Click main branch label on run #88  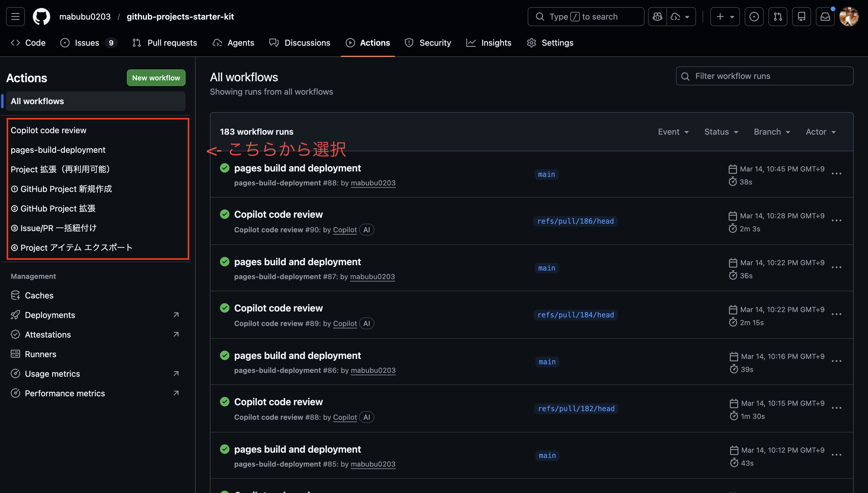(x=547, y=175)
